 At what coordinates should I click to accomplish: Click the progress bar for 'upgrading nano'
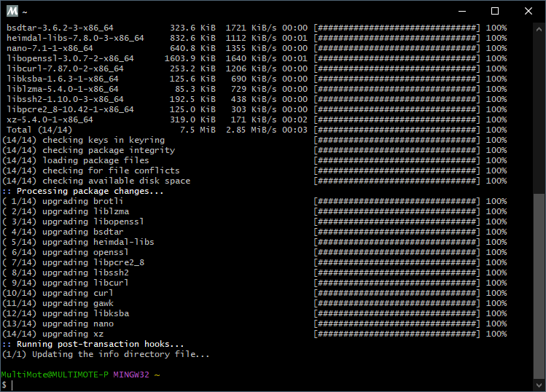click(x=397, y=324)
